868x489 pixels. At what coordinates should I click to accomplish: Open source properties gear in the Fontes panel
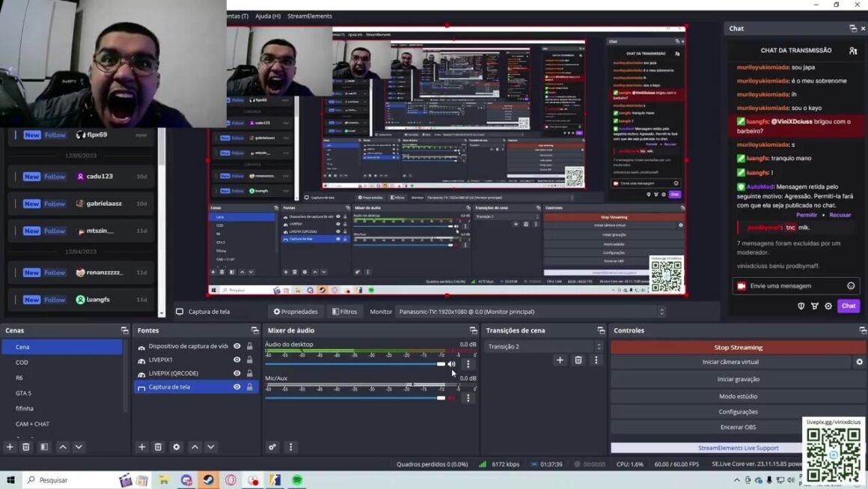click(177, 447)
